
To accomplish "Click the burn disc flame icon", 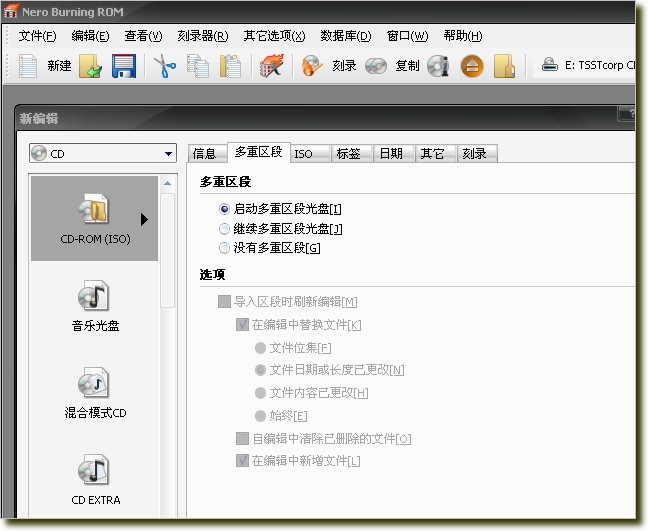I will tap(312, 66).
